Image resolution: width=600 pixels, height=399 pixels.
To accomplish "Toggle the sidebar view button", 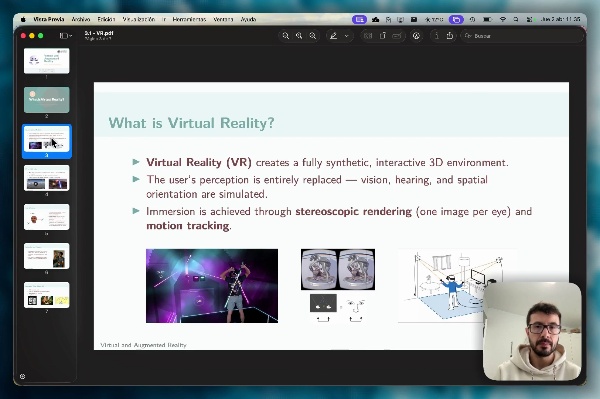I will (x=63, y=36).
